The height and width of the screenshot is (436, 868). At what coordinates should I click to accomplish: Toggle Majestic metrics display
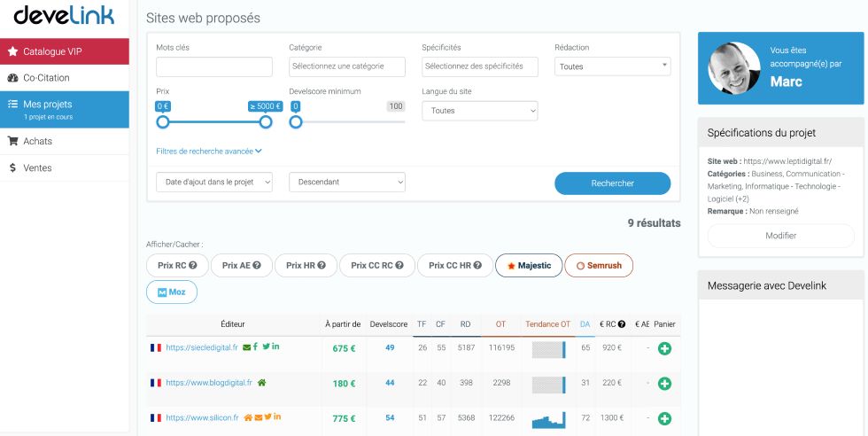[x=529, y=265]
